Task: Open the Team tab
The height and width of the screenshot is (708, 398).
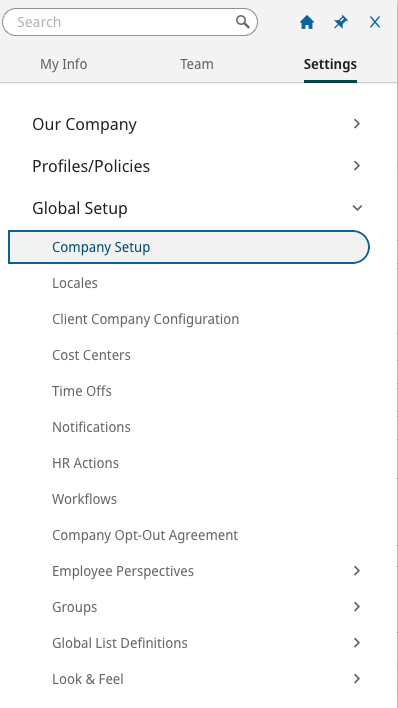Action: (197, 64)
